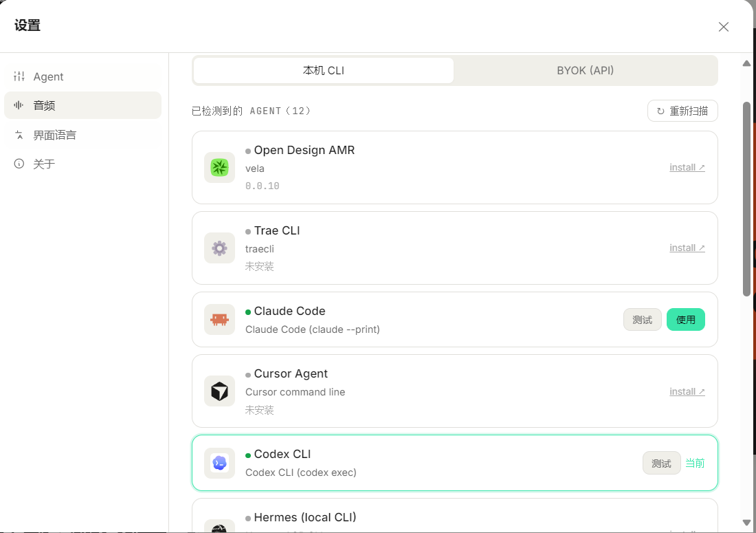Click the traecli subtitle text
This screenshot has height=533, width=756.
tap(259, 249)
